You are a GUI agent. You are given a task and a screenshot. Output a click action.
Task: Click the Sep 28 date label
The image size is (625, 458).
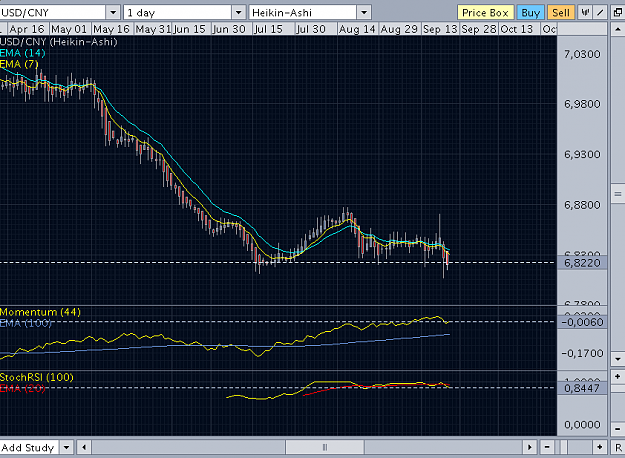(479, 29)
